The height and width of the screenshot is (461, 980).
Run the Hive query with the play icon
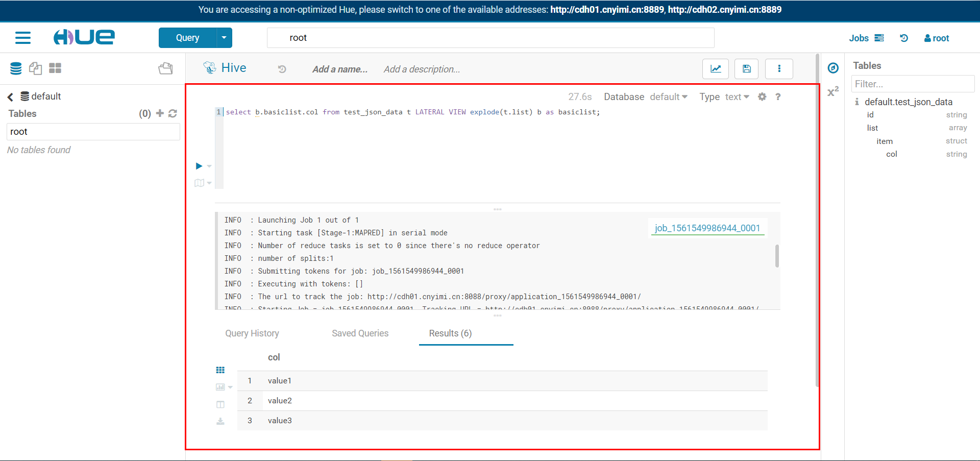click(x=199, y=165)
